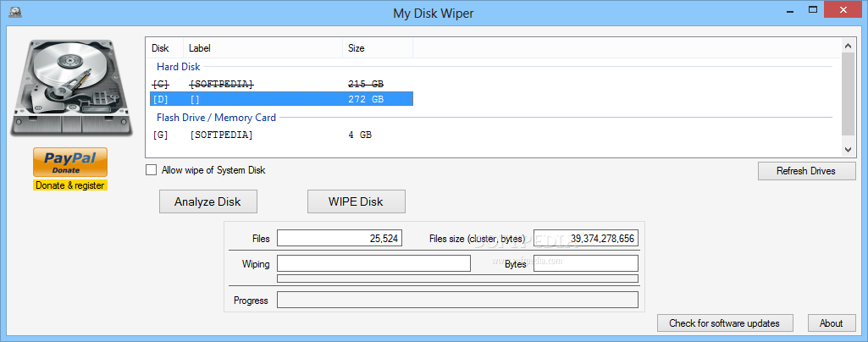Sort by the Size column header
Screen dimensions: 868x342
click(x=378, y=48)
